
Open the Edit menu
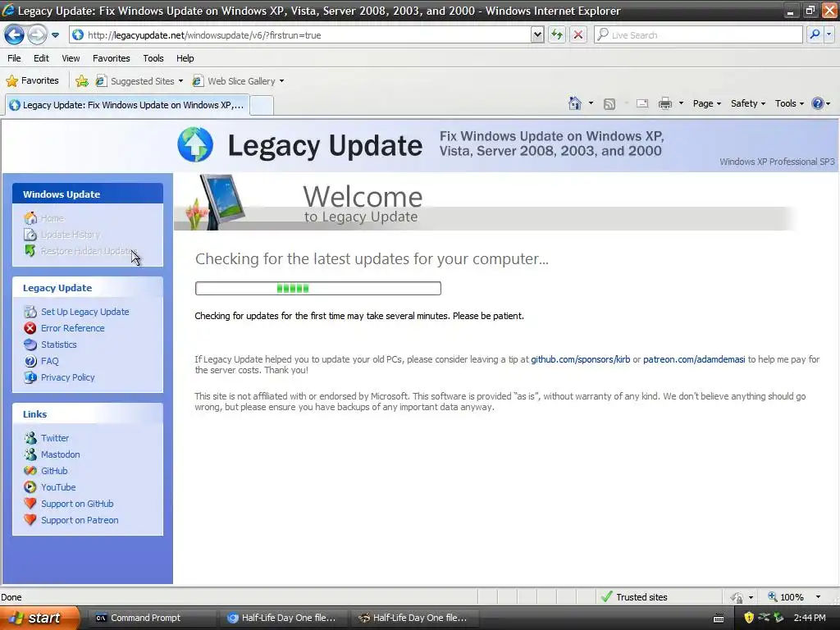tap(41, 58)
